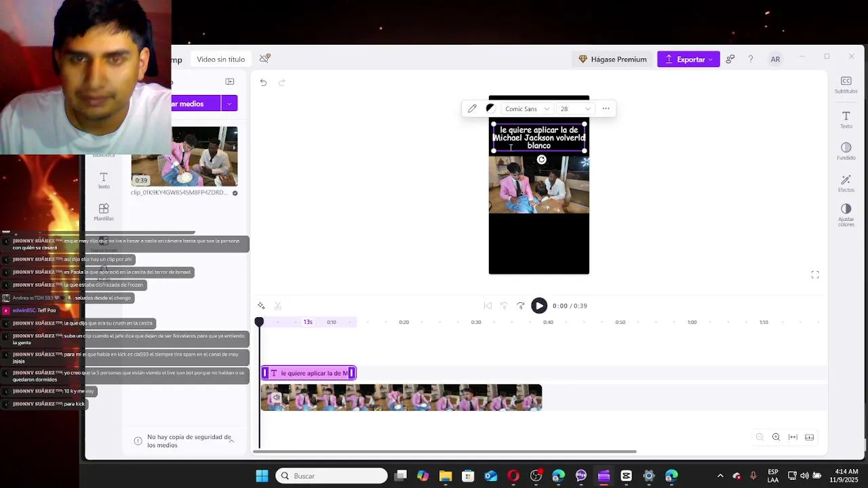This screenshot has height=488, width=868.
Task: Open the Efectos panel
Action: pos(846,183)
